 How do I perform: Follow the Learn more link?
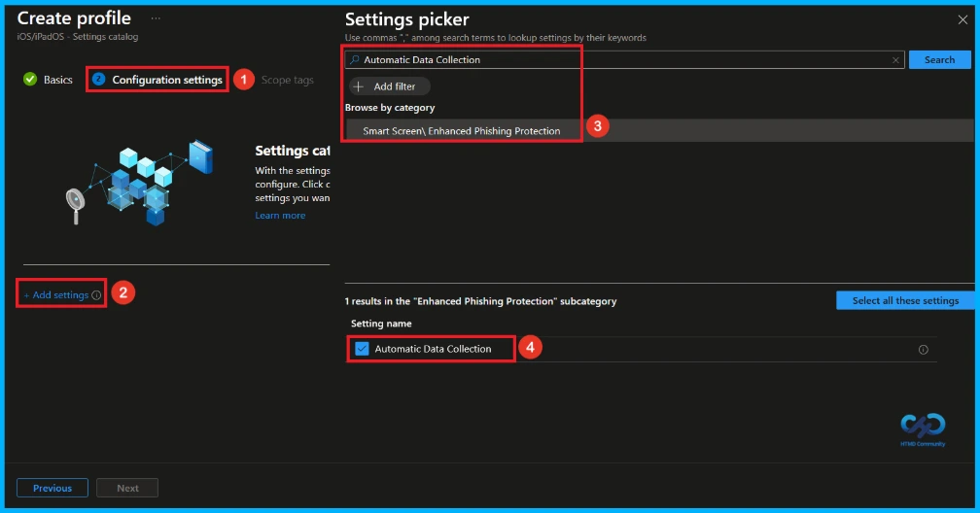[x=280, y=215]
